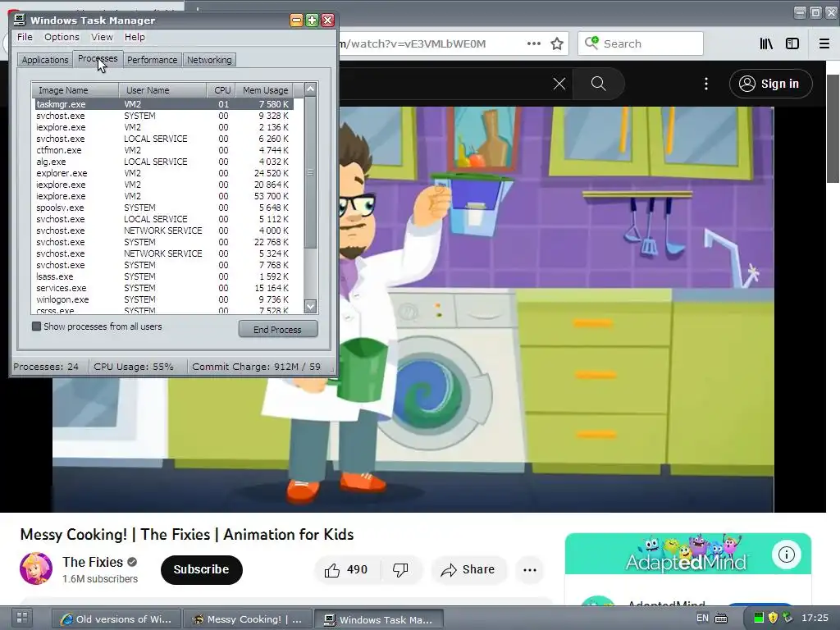Screen dimensions: 840x630
Task: Select the ctfmon.exe process row
Action: (x=164, y=151)
